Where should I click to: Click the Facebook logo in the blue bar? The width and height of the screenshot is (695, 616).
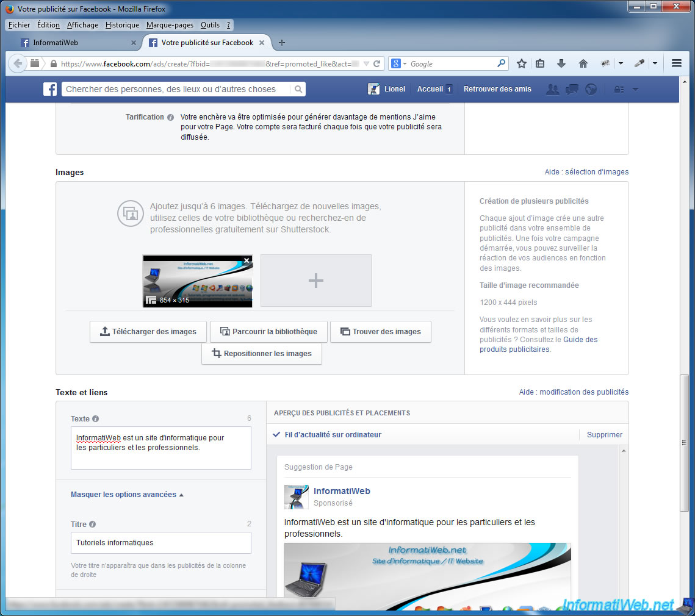pos(50,89)
